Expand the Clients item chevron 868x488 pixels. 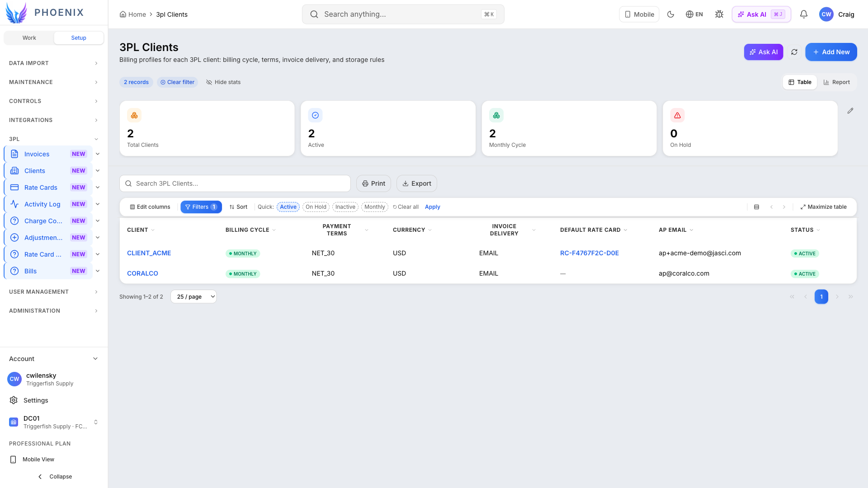[98, 171]
